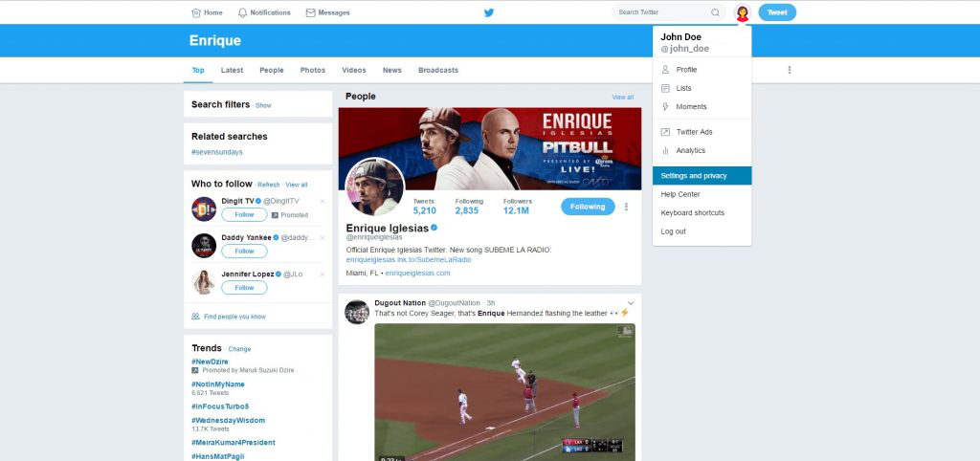Click Enrique Iglesias verified badge
Screen dimensions: 980x461
click(x=434, y=228)
